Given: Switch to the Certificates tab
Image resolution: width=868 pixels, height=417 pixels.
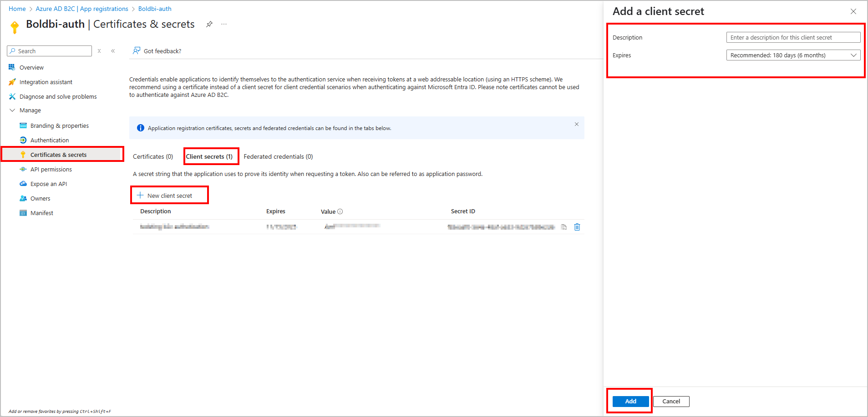Looking at the screenshot, I should 152,156.
